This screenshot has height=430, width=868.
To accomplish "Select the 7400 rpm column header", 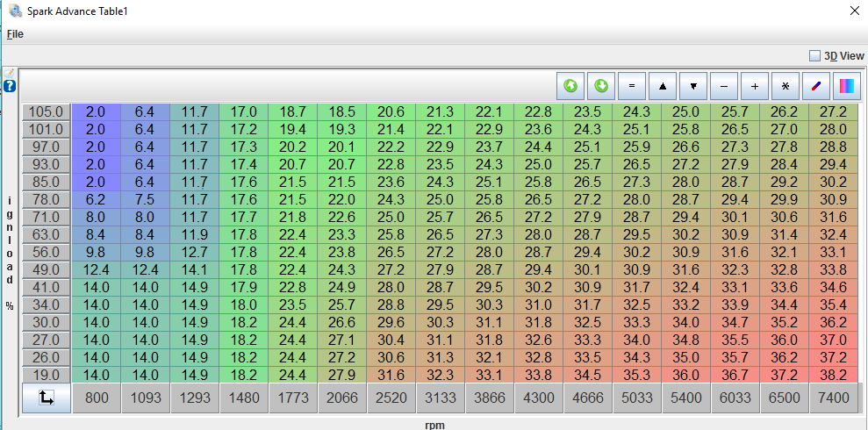I will click(x=834, y=398).
